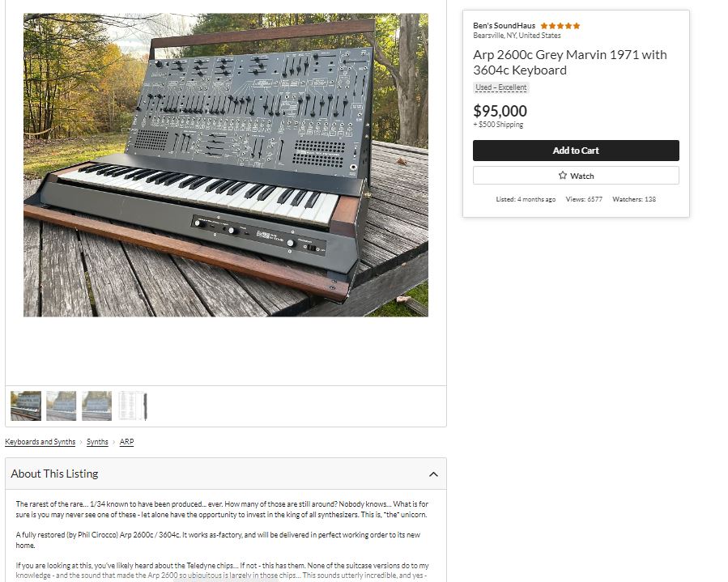Open the ARP brand breadcrumb link
728x582 pixels.
(x=126, y=442)
